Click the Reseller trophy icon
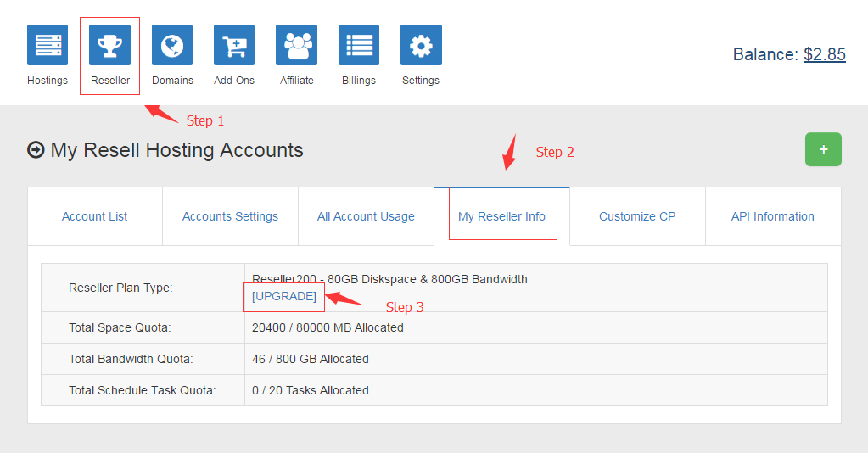Screen dimensions: 868x453 tap(110, 45)
